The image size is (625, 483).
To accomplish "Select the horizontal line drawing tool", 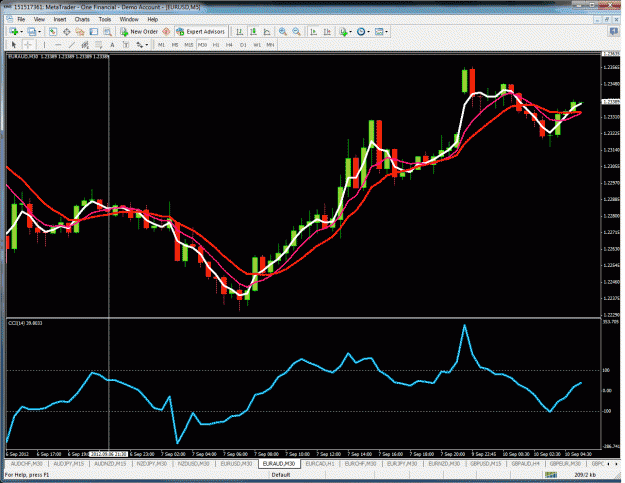I will 58,45.
